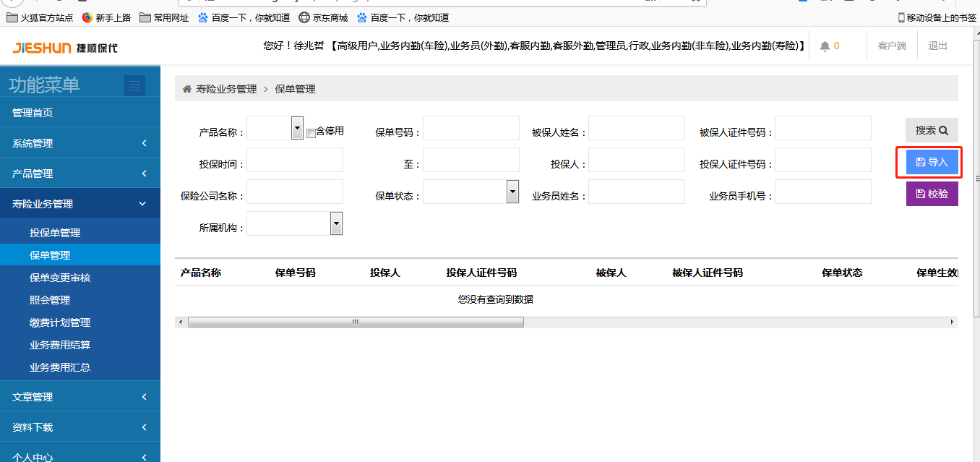The width and height of the screenshot is (980, 462).
Task: Open the 常用网址 bookmark folder
Action: 164,17
